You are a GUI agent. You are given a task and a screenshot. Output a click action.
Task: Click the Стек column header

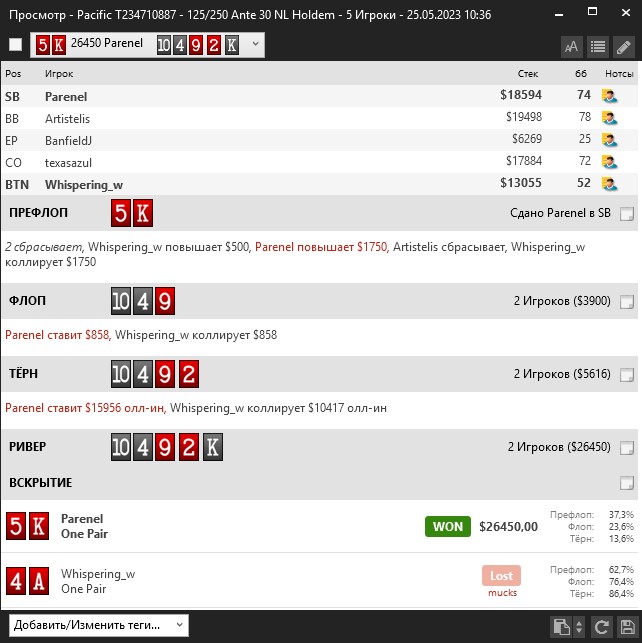(528, 74)
